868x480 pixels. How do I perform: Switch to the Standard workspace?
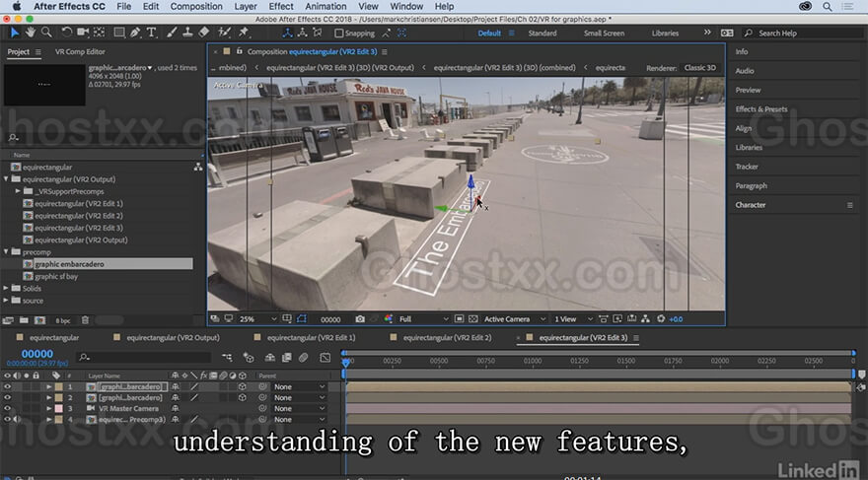point(542,34)
